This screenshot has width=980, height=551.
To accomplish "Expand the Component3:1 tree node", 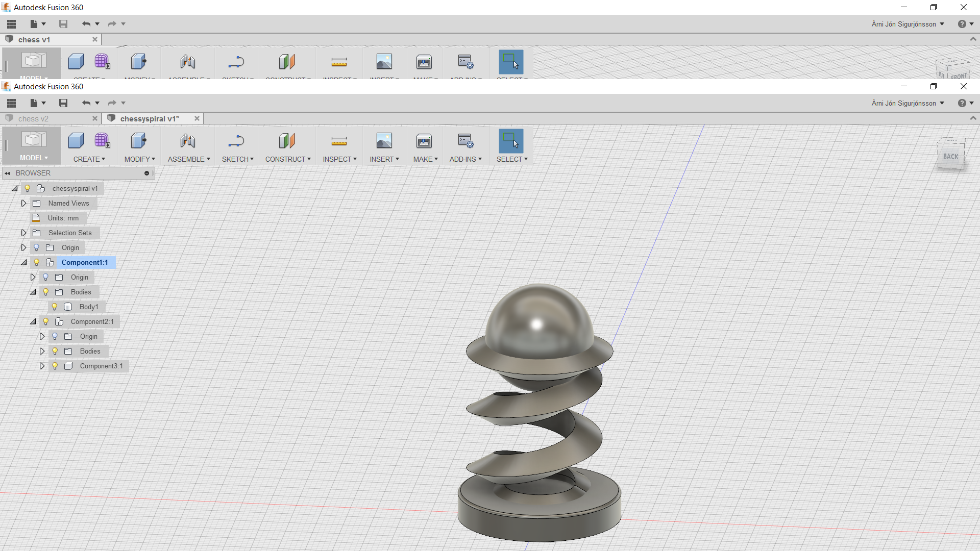I will point(42,366).
